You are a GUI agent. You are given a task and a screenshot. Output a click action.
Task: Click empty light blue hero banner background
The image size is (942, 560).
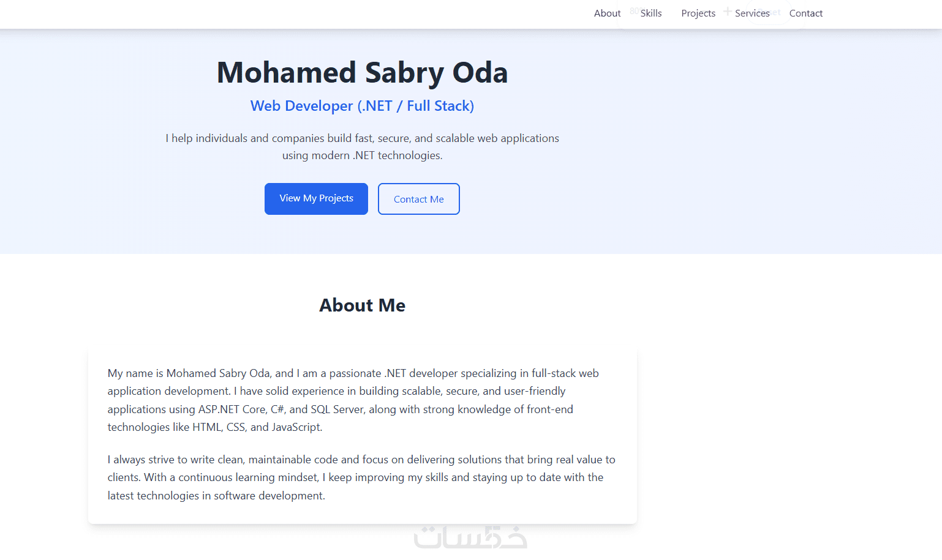735,153
